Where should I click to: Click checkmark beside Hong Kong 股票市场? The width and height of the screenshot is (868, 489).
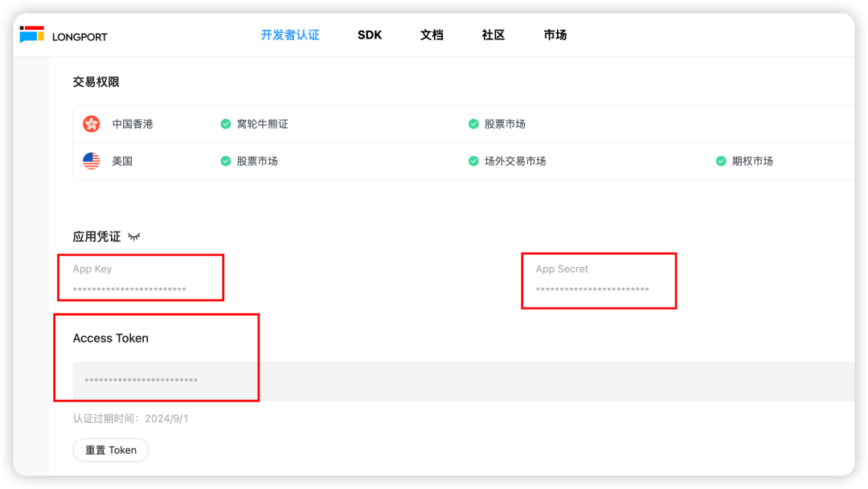click(473, 124)
